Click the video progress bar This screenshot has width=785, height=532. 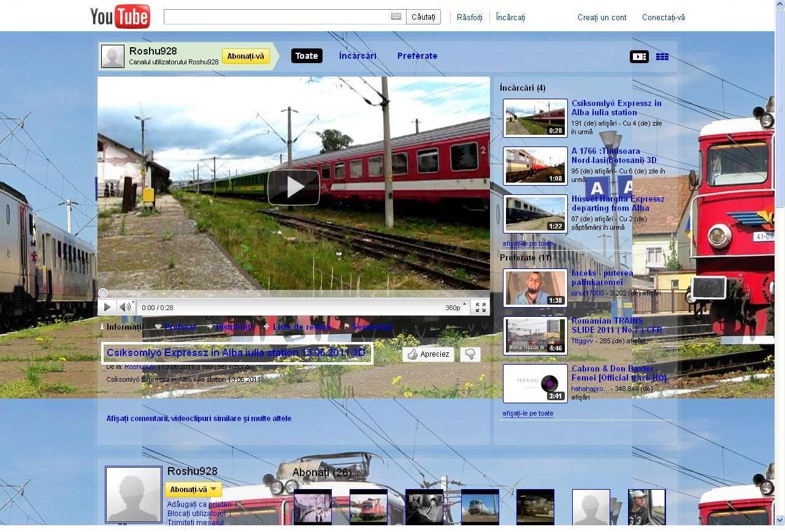click(294, 294)
